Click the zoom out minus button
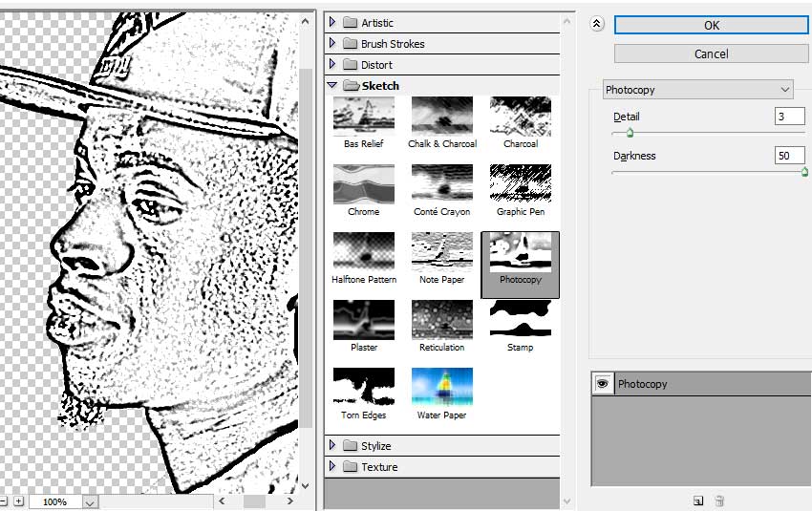The width and height of the screenshot is (812, 511). [x=3, y=500]
